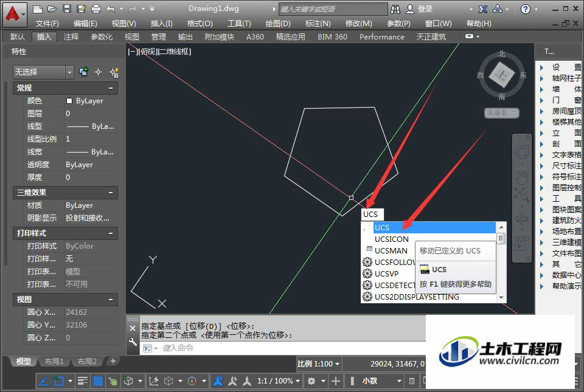Select UCSICON from the autocomplete list

point(391,239)
